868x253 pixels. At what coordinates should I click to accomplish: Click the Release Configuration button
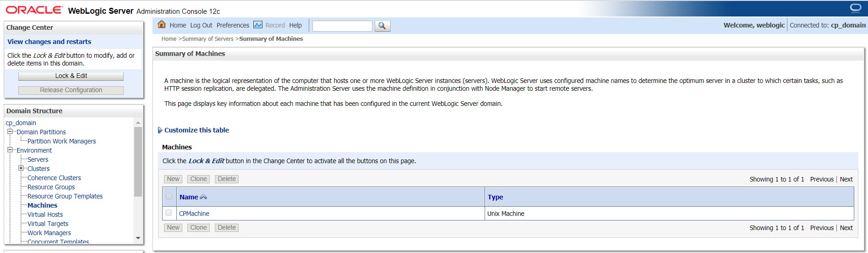pyautogui.click(x=71, y=90)
